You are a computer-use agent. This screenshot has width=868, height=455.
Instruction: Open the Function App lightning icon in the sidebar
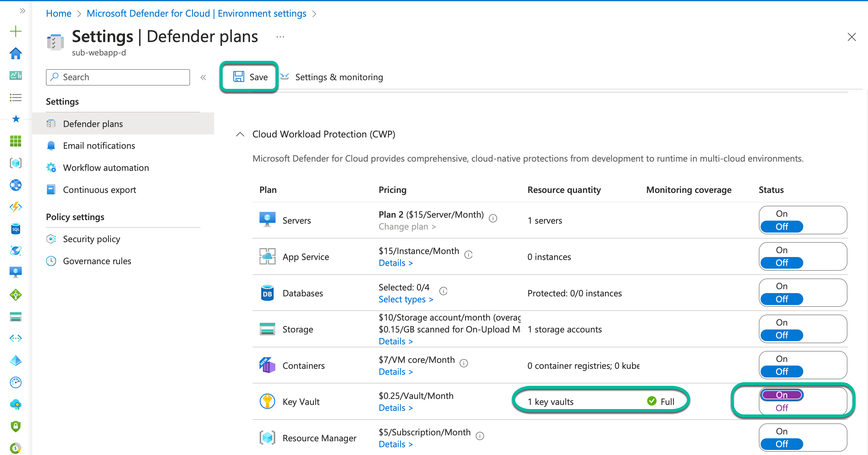[x=16, y=207]
